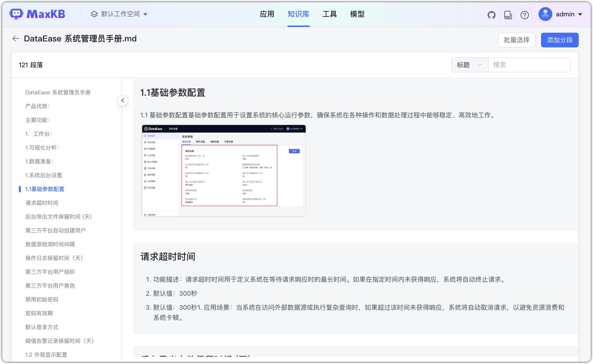Click the 121 段落 count label
The image size is (593, 364).
31,65
